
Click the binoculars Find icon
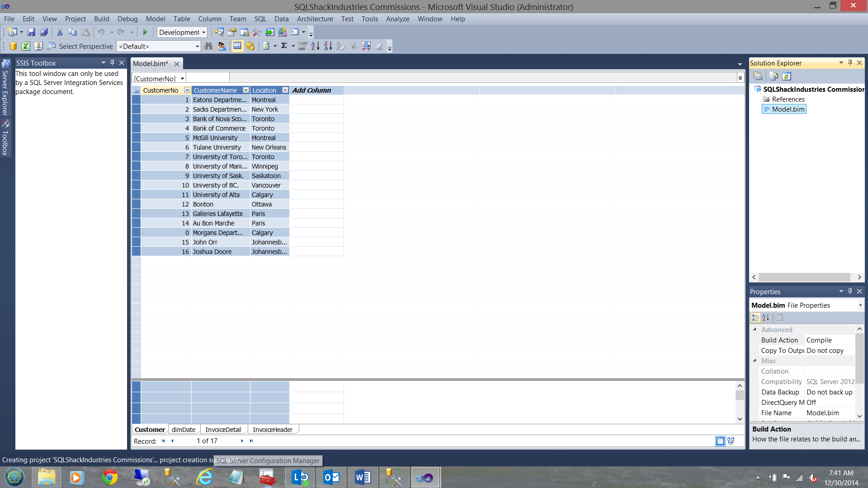208,46
